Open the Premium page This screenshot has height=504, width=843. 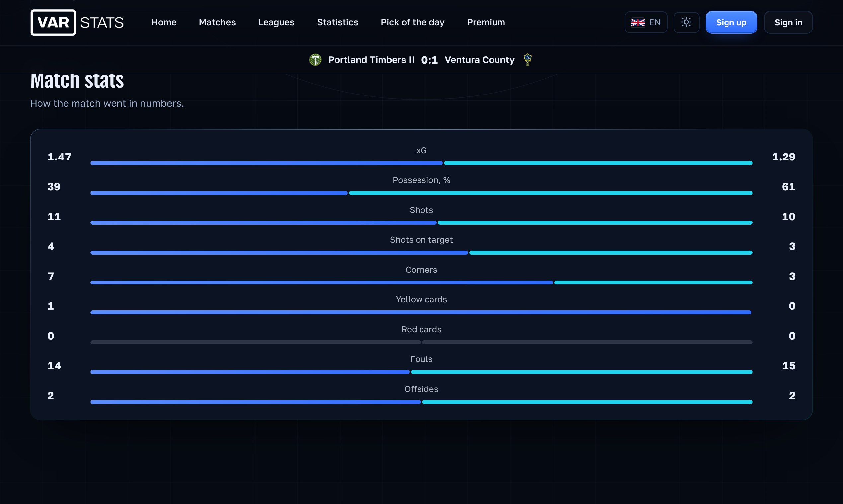486,23
